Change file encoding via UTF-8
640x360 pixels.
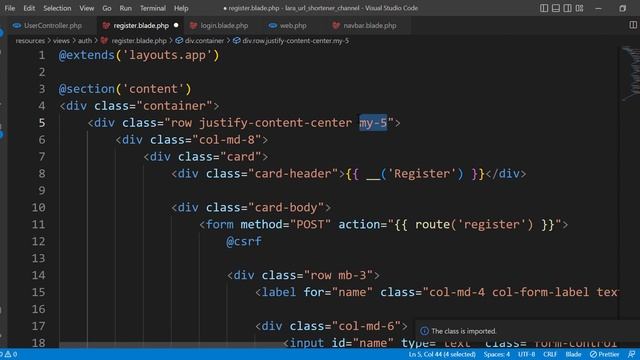tap(527, 354)
